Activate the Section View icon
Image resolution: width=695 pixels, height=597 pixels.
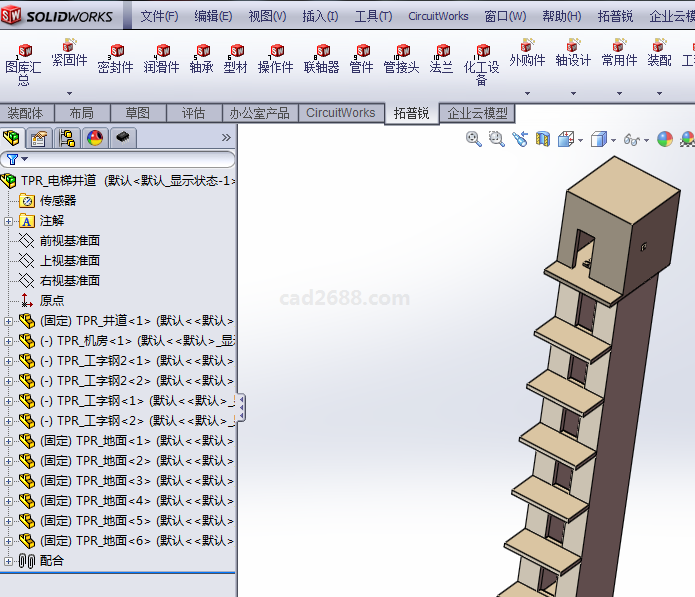(x=543, y=140)
